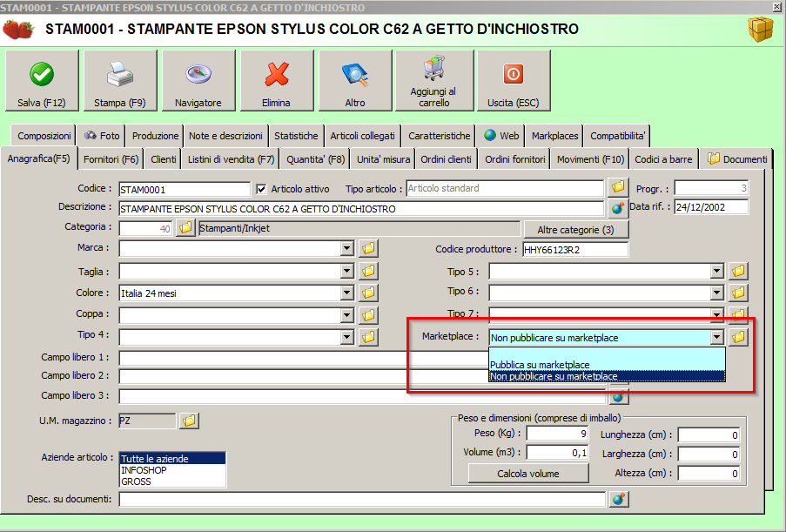Viewport: 786px width, 532px height.
Task: Click the Uscita (ESC) exit button
Action: tap(514, 80)
